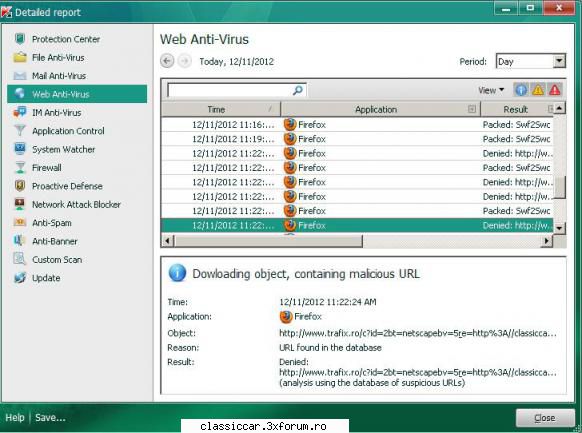Expand the Result column filter button
This screenshot has width=582, height=433.
550,109
